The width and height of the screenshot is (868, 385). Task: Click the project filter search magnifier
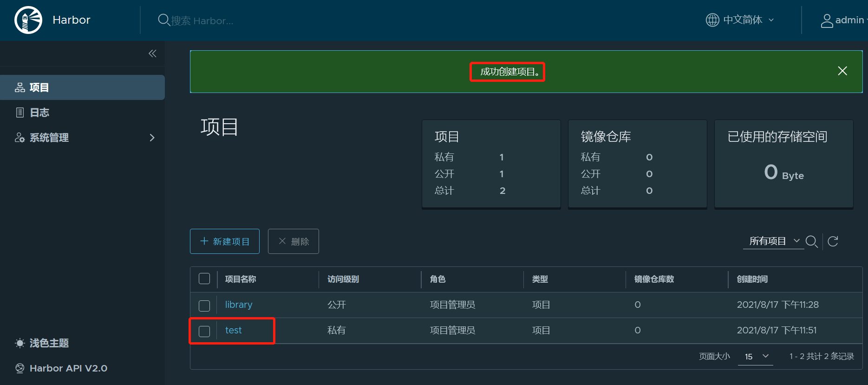812,241
